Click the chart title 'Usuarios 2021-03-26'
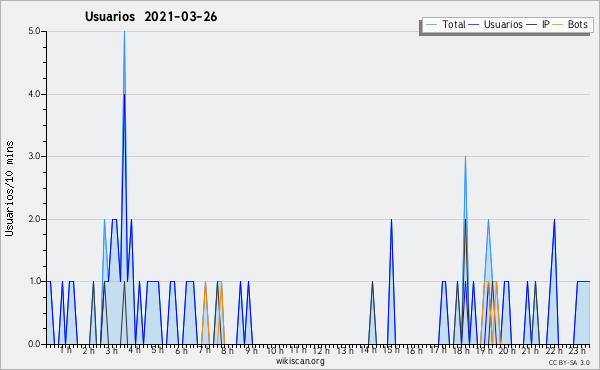 pyautogui.click(x=151, y=17)
